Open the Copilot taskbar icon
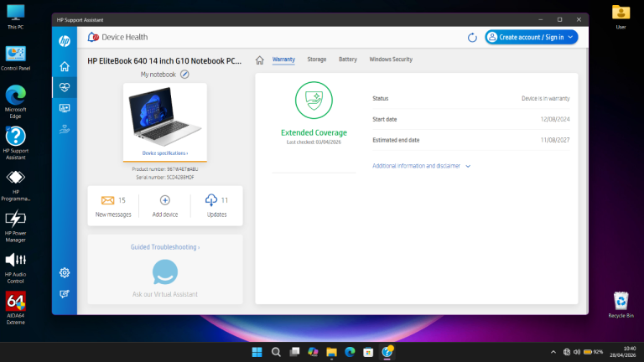644x362 pixels. [313, 352]
